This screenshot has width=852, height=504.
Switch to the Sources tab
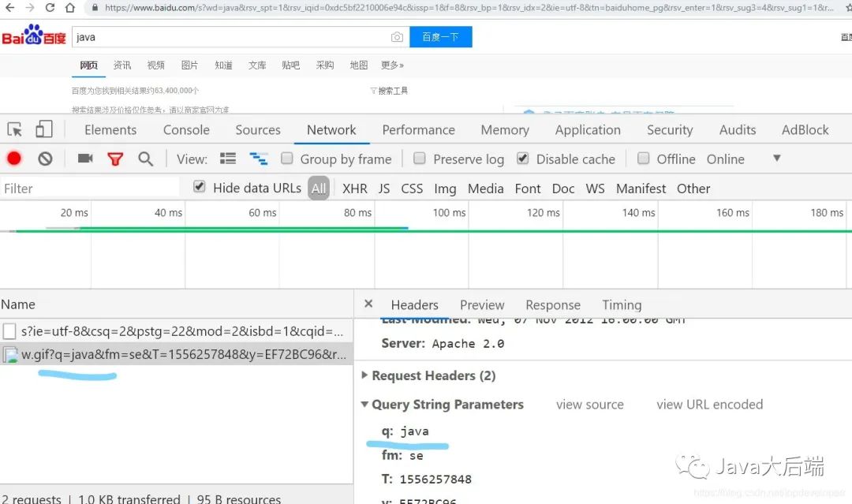click(x=258, y=130)
